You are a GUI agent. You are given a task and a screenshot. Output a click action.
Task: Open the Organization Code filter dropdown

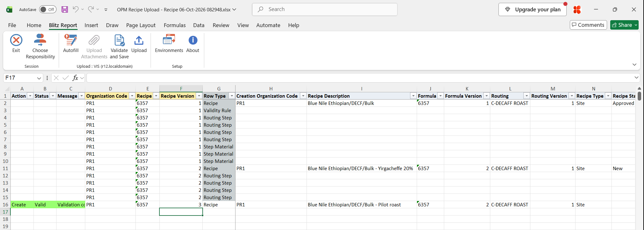point(132,96)
